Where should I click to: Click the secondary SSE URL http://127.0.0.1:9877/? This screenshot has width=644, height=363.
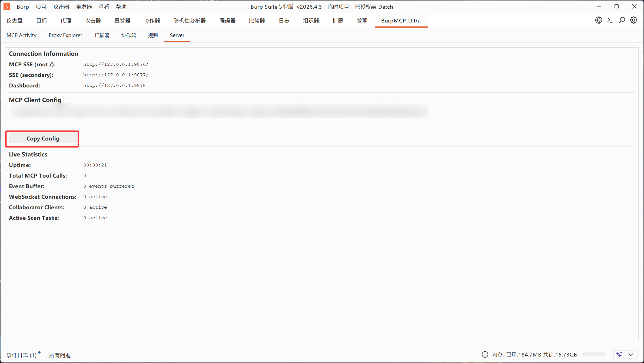116,75
